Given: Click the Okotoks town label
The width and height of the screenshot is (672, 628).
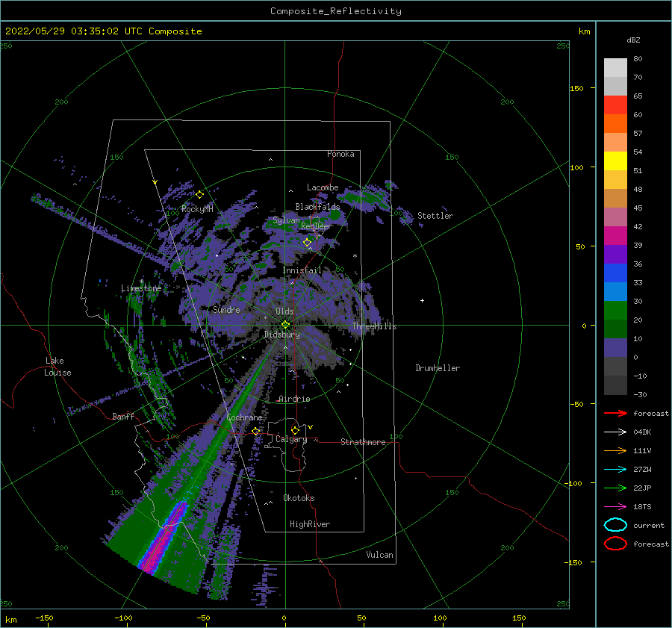Looking at the screenshot, I should coord(299,498).
